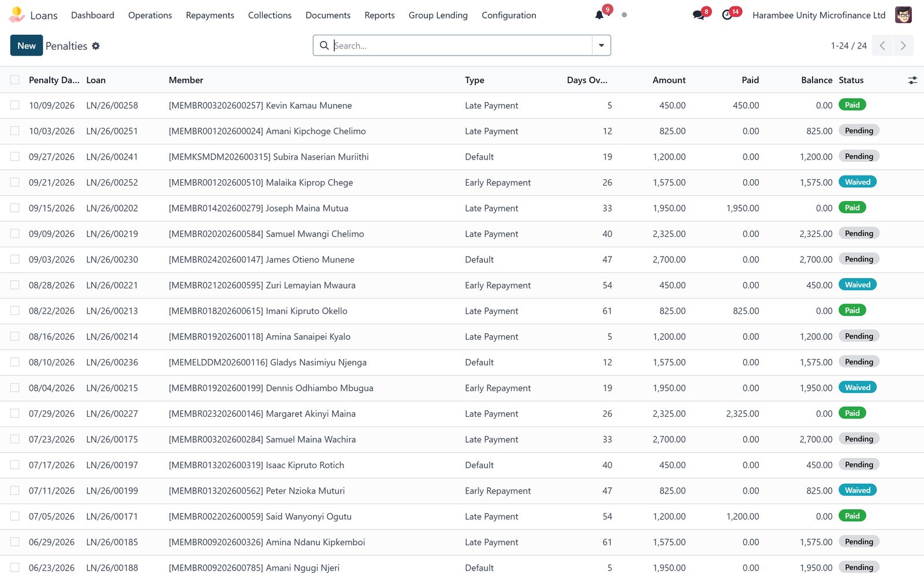Open the Penalties settings gear icon

point(96,46)
